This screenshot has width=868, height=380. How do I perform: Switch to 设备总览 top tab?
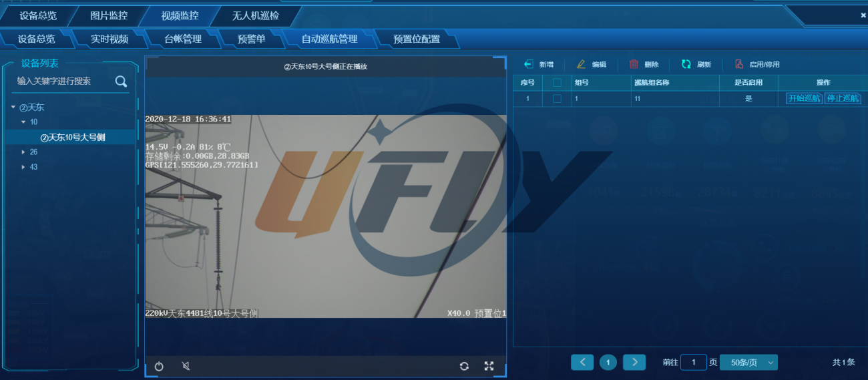pyautogui.click(x=38, y=15)
